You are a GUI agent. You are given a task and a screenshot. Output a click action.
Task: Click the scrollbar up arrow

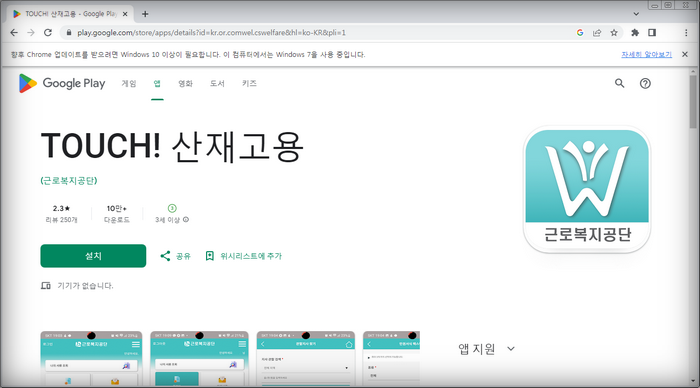coord(693,71)
